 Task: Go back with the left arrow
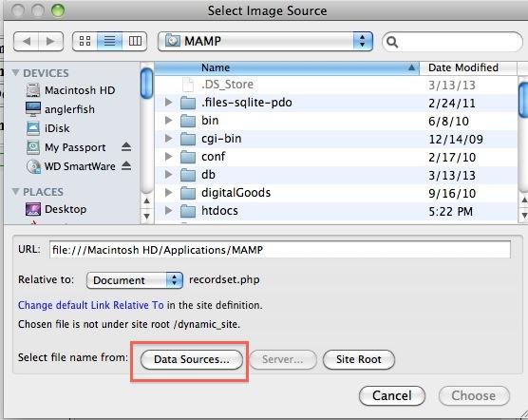(27, 42)
